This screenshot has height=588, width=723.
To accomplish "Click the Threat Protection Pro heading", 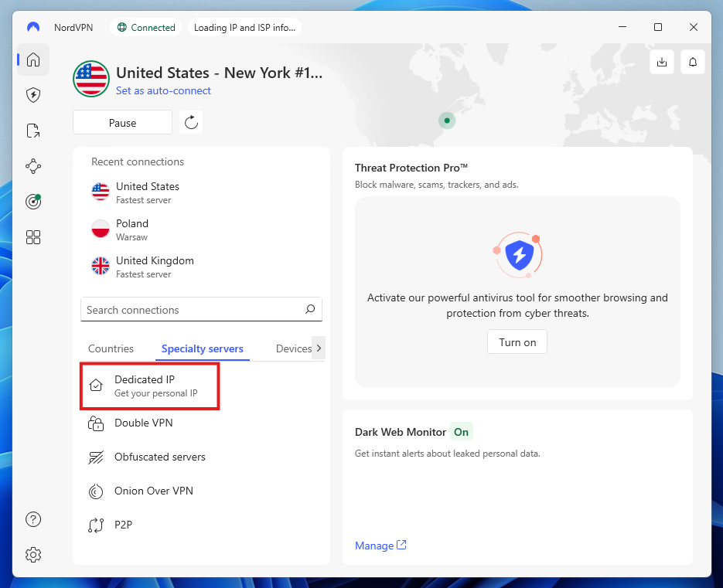I will (411, 168).
